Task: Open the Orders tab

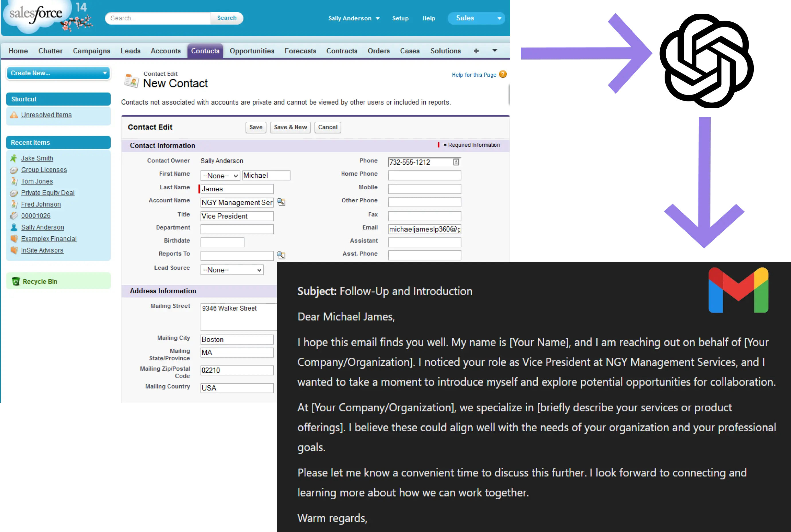Action: click(379, 51)
